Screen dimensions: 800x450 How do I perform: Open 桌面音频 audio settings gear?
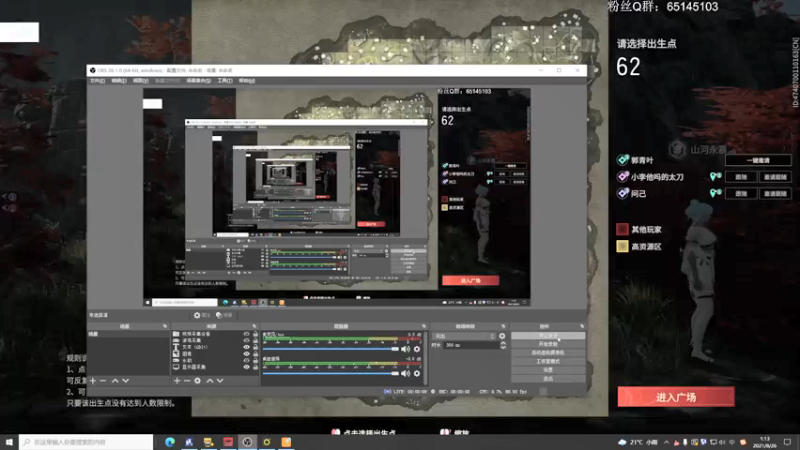[x=417, y=373]
